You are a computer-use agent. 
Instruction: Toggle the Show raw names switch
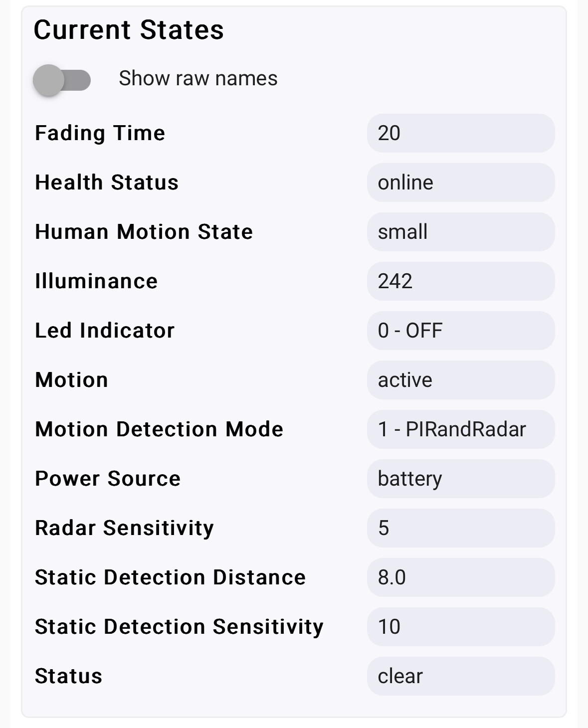coord(62,80)
